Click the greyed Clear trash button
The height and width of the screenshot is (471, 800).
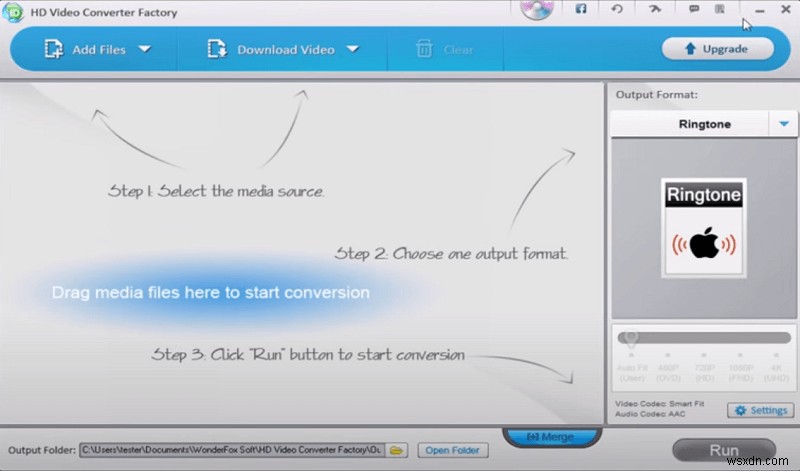pyautogui.click(x=444, y=49)
